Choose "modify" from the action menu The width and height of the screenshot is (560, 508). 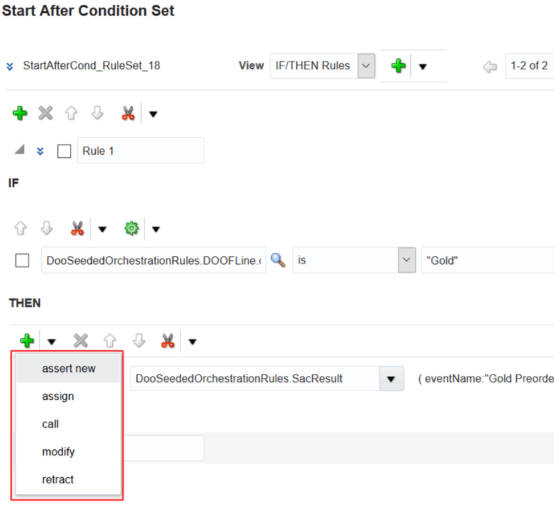point(68,452)
